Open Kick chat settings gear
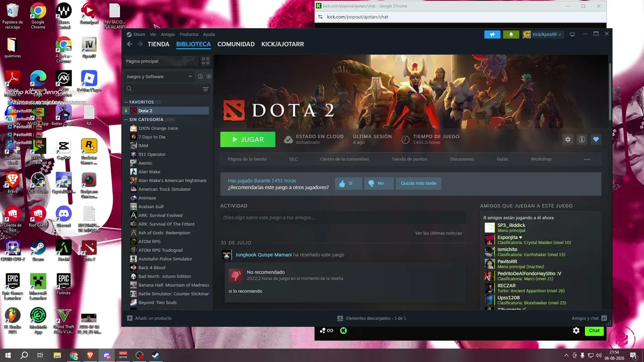644x362 pixels. (576, 330)
